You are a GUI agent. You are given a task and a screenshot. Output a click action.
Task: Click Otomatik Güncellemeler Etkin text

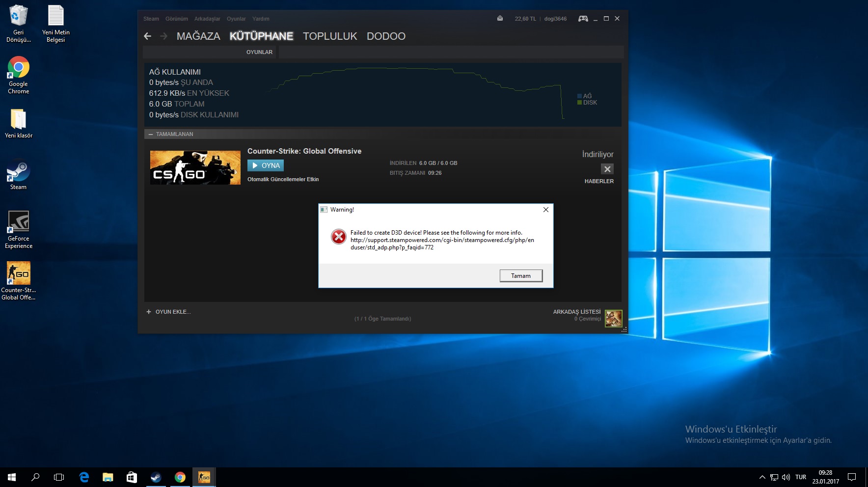pyautogui.click(x=283, y=179)
